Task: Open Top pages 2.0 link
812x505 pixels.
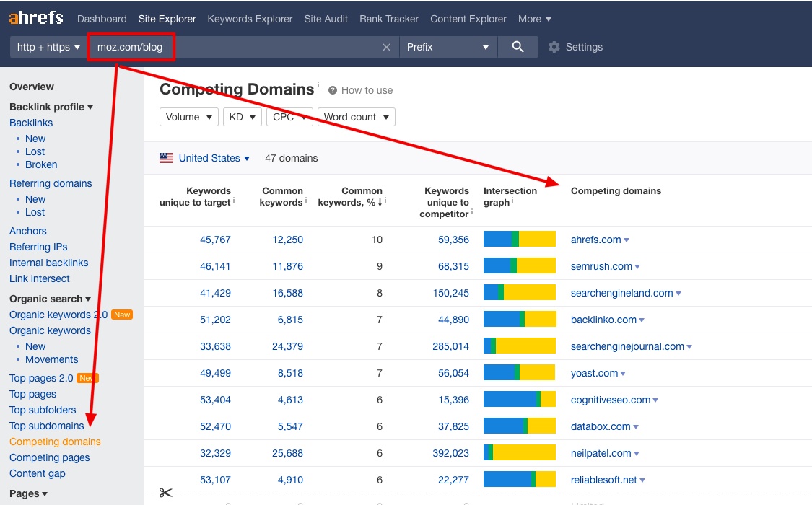Action: [x=41, y=378]
